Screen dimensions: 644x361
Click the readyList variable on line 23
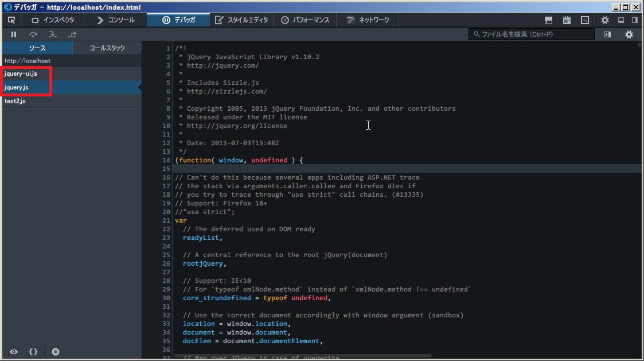coord(201,238)
